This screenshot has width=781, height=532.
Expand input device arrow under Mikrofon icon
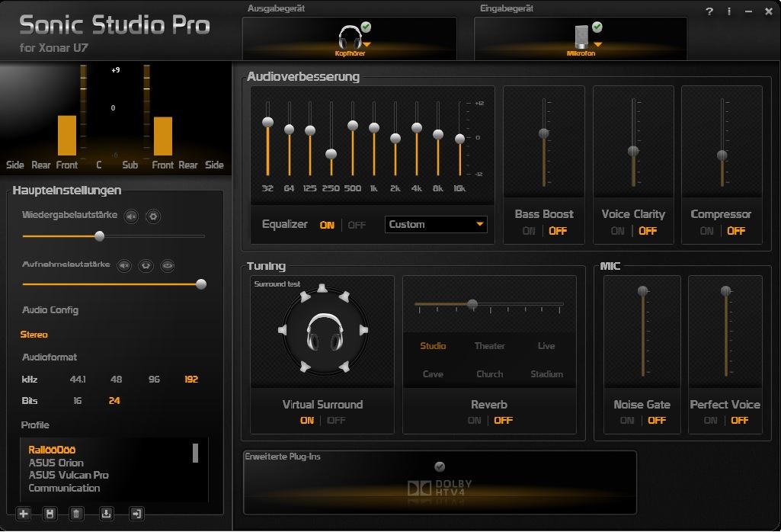tap(598, 45)
